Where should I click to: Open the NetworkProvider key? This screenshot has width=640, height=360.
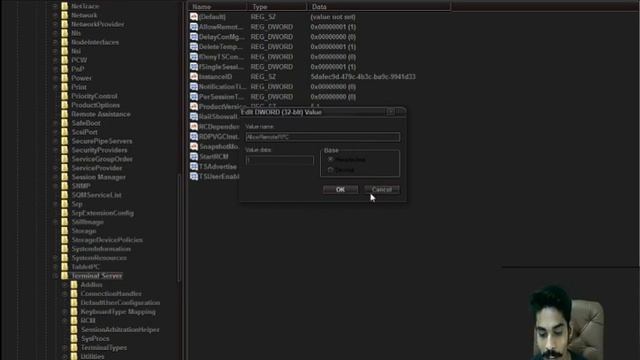point(98,24)
